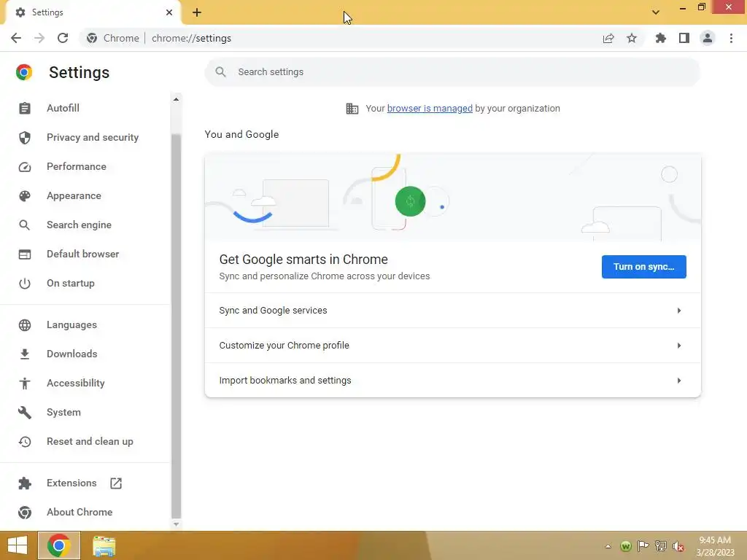Open About Chrome
747x560 pixels.
tap(80, 512)
